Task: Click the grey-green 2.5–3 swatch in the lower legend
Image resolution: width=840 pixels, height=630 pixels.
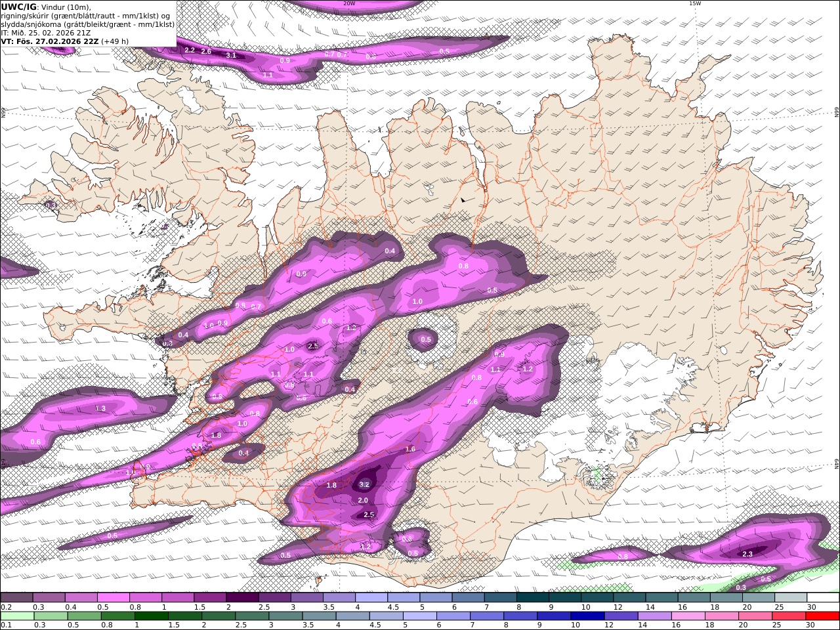Action: (252, 616)
